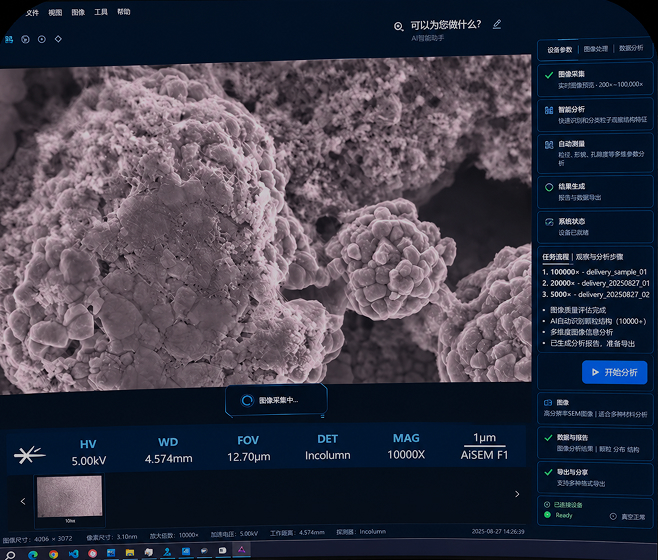Click the purple triangle app in the taskbar
This screenshot has height=560, width=658.
pyautogui.click(x=241, y=550)
